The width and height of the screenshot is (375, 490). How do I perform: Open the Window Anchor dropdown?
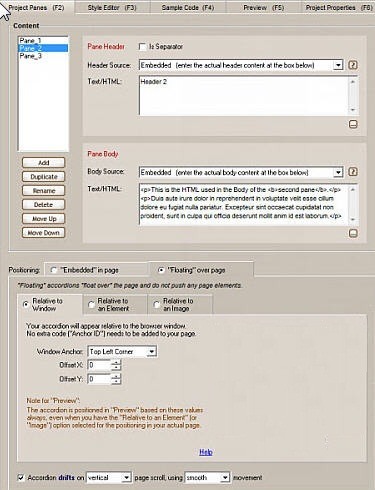[151, 351]
